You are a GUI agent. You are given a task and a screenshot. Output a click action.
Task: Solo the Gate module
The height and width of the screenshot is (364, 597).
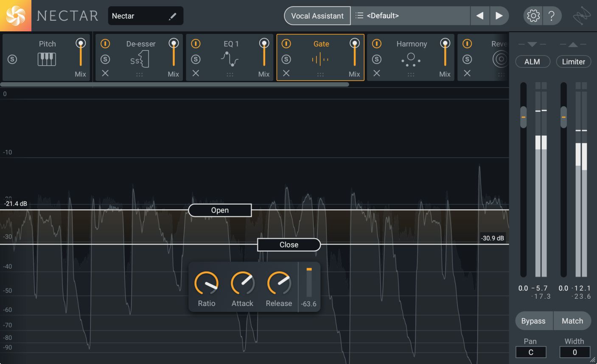[286, 59]
